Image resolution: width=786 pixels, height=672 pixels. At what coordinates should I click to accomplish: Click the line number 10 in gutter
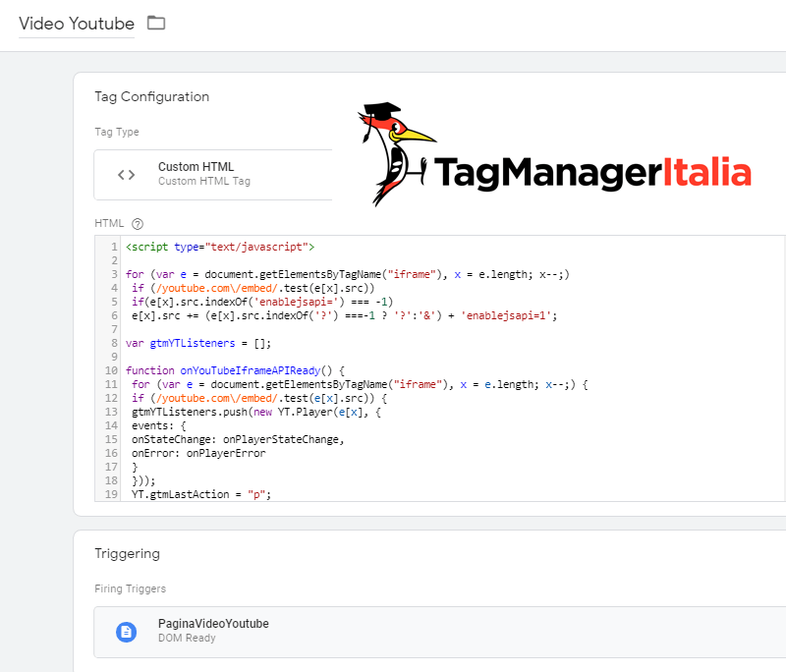111,370
